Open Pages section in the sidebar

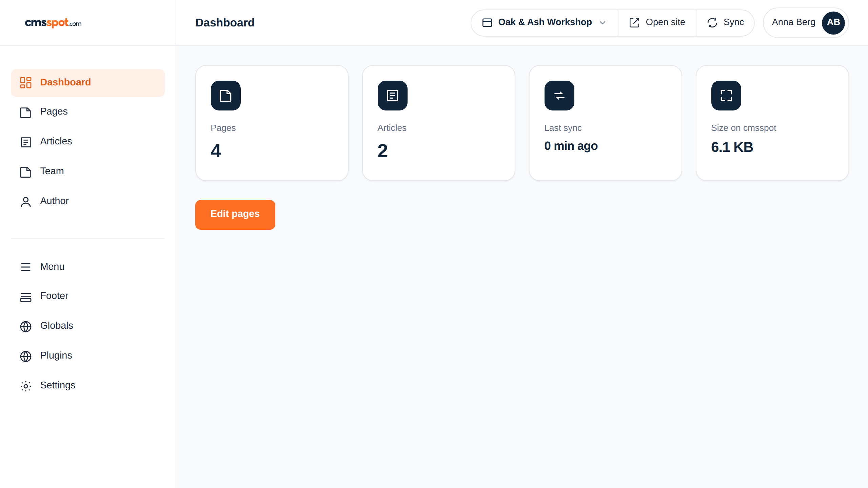88,112
